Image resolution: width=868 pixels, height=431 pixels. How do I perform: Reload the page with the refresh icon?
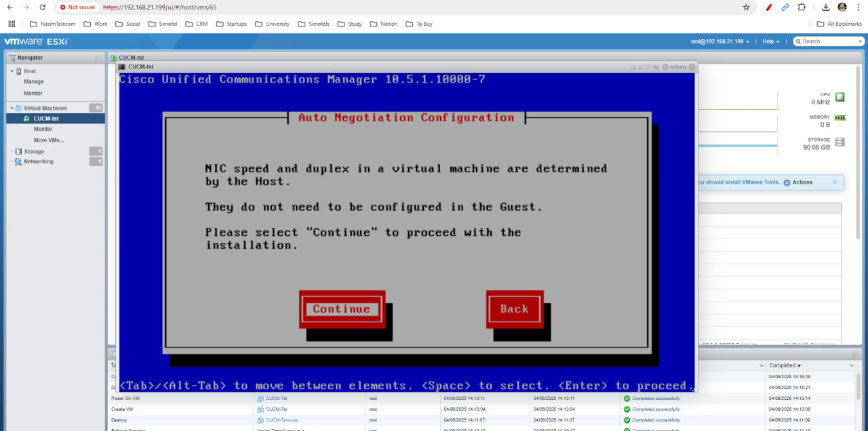click(x=43, y=7)
